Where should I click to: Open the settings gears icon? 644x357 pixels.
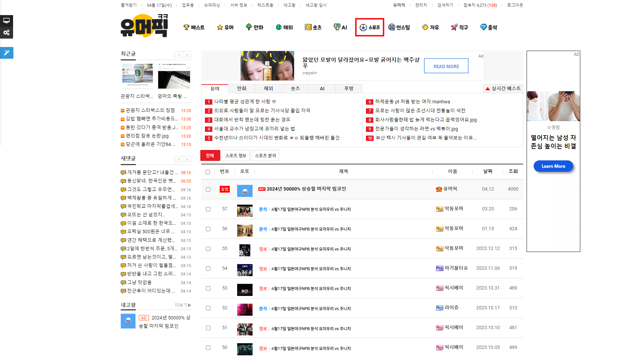pos(6,33)
